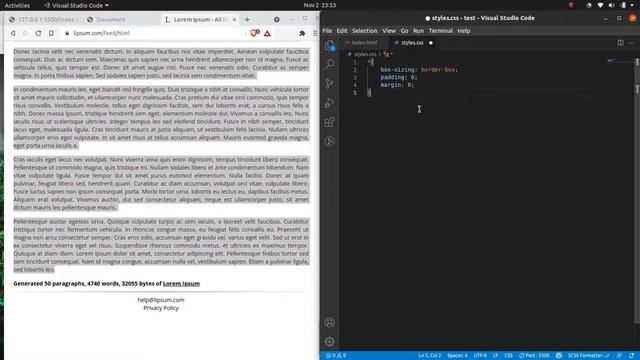Select language mode CSS in status bar

click(x=508, y=356)
